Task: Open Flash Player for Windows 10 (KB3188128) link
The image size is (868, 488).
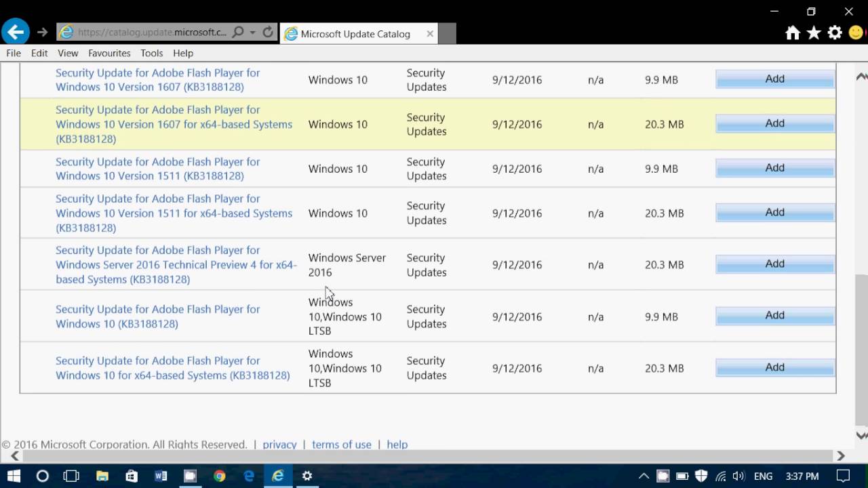Action: [x=157, y=317]
